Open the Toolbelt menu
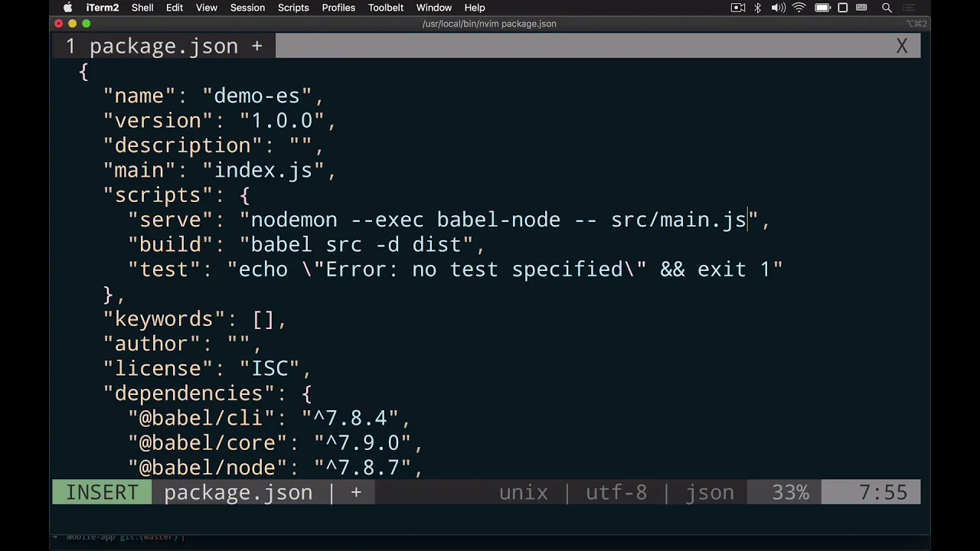Screen dimensions: 980x551 (x=386, y=8)
